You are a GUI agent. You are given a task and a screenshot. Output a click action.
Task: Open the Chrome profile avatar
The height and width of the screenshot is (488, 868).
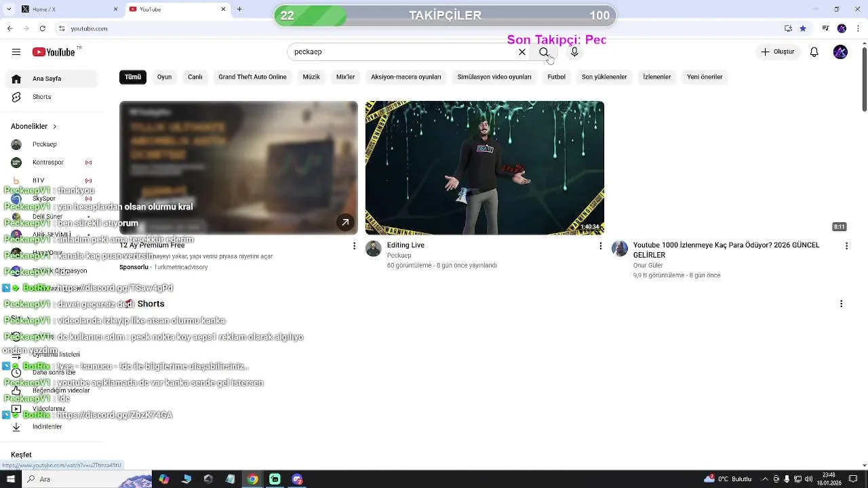[842, 28]
